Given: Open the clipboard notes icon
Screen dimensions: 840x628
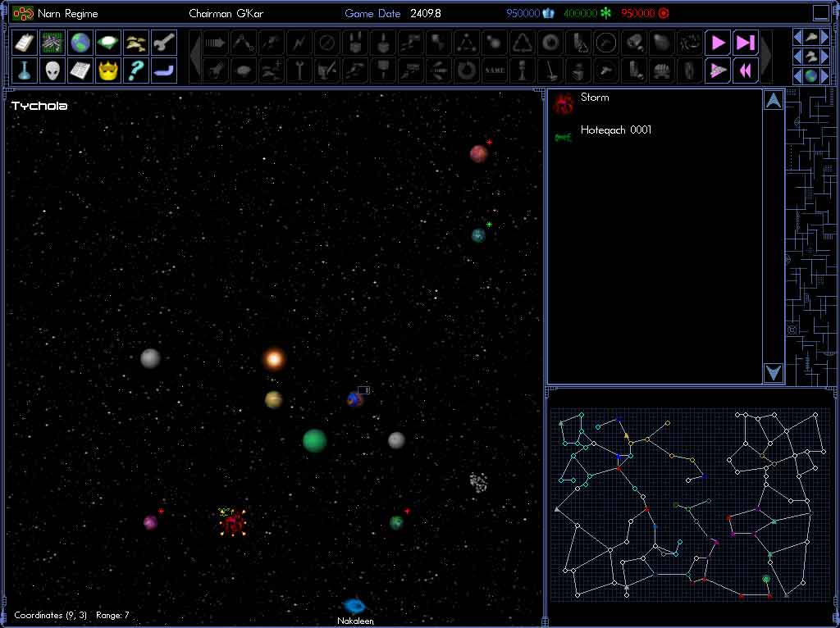Looking at the screenshot, I should (x=25, y=43).
